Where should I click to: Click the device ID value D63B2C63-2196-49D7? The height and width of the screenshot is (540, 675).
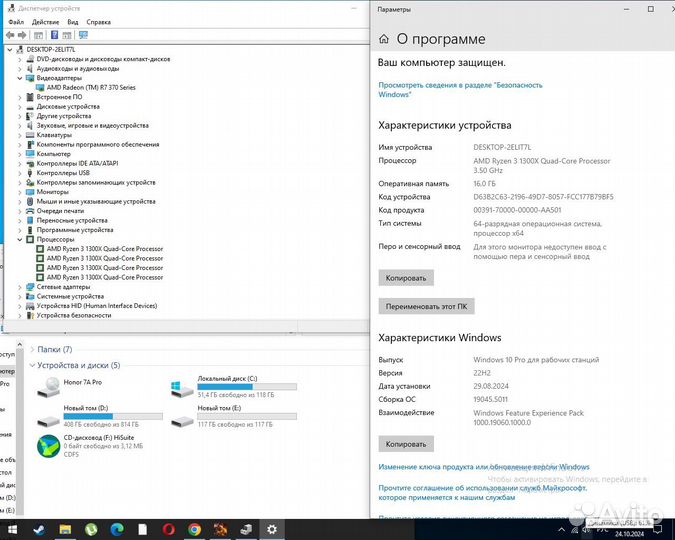click(x=543, y=197)
